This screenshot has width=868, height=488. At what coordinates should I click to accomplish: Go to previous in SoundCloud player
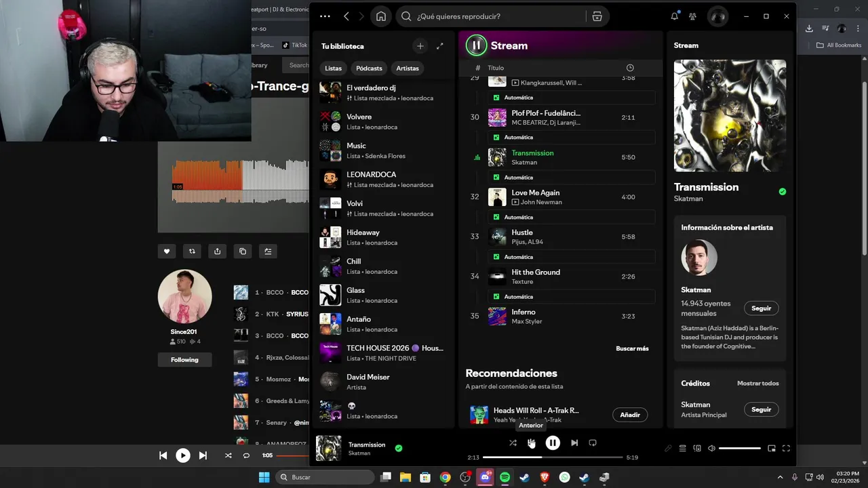pos(163,455)
